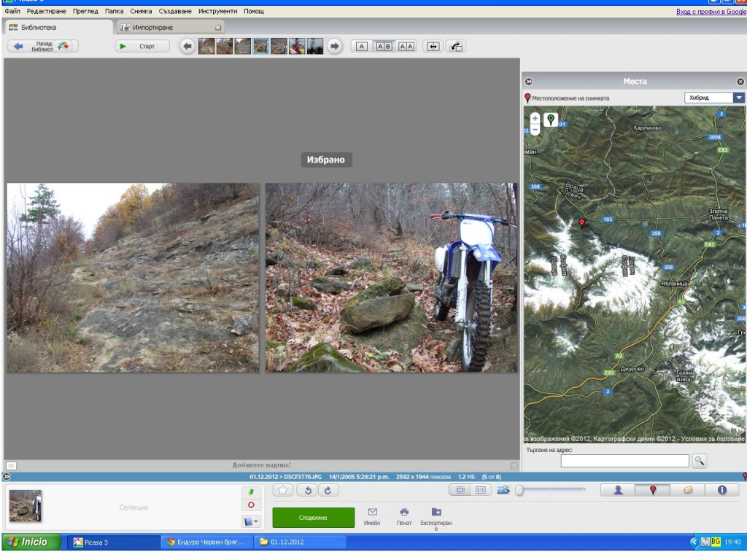
Task: Zoom in on the map
Action: (535, 118)
